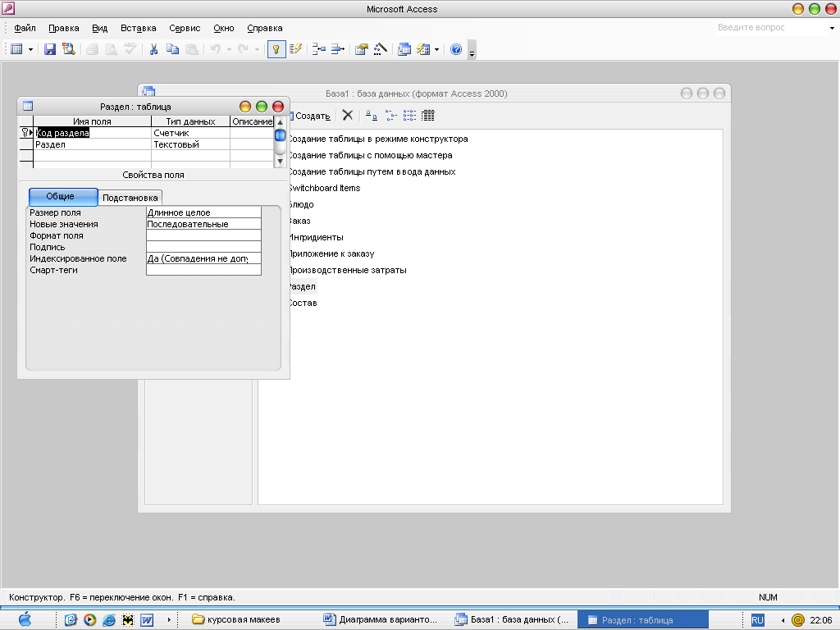This screenshot has height=630, width=840.
Task: Click the Счетчик data type cell
Action: [190, 133]
